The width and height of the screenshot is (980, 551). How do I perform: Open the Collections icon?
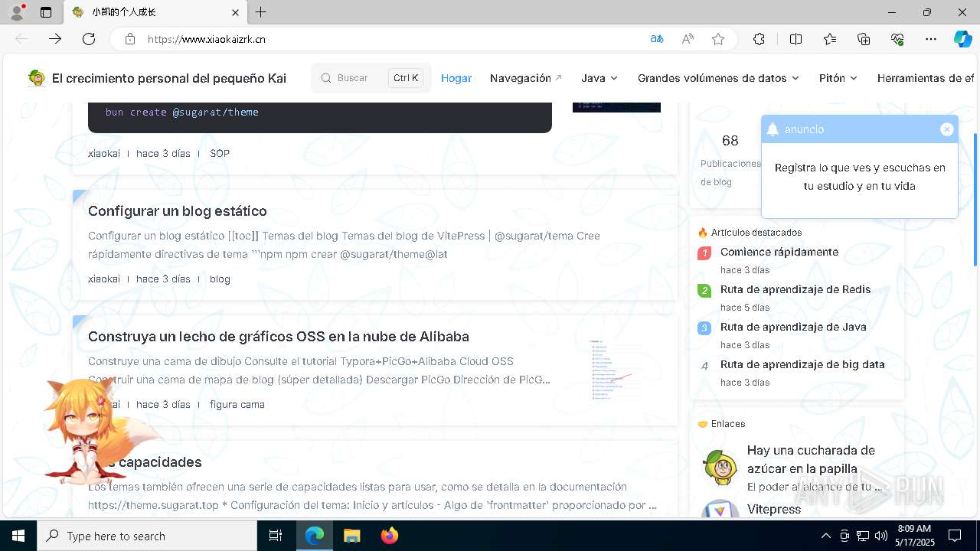[x=864, y=39]
